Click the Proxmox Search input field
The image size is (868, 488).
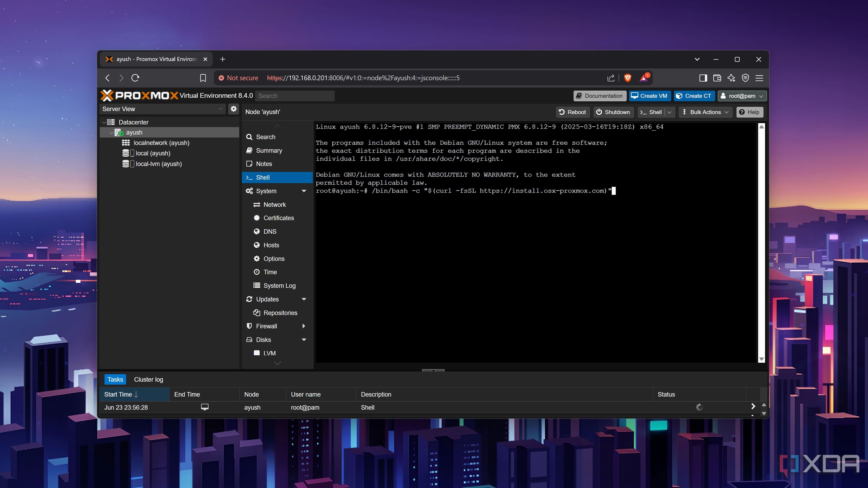(295, 96)
